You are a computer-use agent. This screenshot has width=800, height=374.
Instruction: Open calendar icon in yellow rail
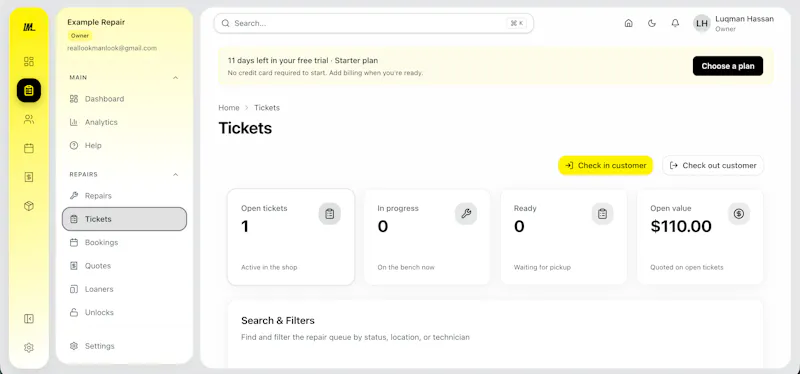29,148
